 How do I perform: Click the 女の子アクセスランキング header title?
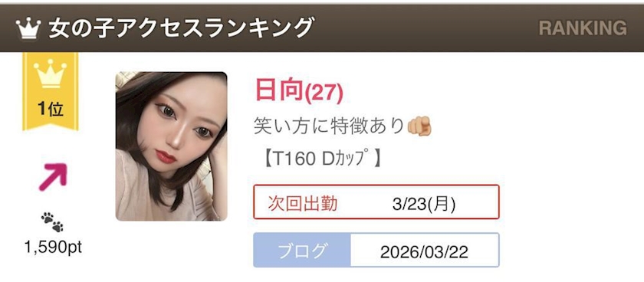(x=180, y=28)
